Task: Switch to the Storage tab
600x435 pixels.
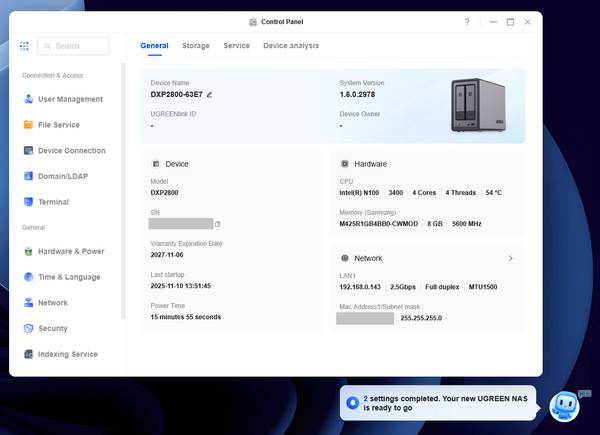Action: (x=196, y=46)
